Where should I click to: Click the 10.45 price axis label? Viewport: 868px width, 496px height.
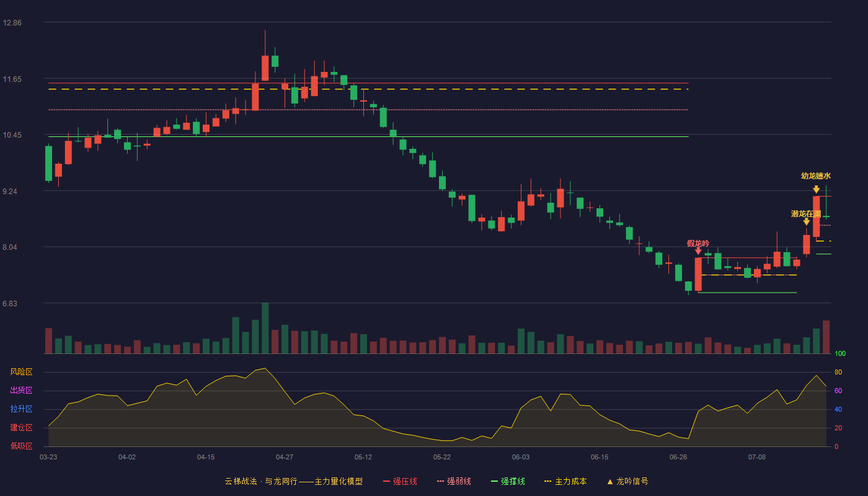click(12, 135)
